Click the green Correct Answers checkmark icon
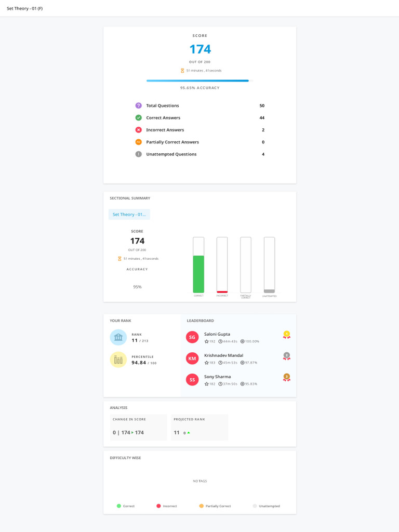The height and width of the screenshot is (532, 399). (x=138, y=118)
